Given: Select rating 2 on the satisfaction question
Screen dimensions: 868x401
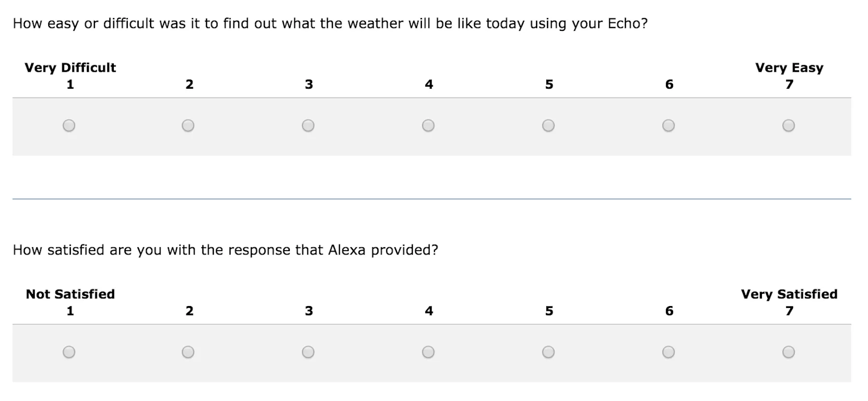Looking at the screenshot, I should click(189, 352).
